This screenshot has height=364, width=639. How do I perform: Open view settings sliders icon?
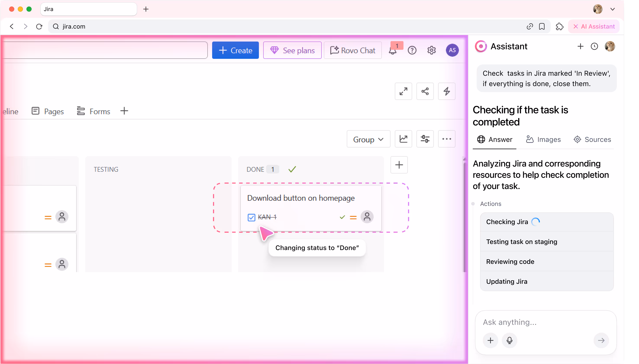click(x=425, y=139)
